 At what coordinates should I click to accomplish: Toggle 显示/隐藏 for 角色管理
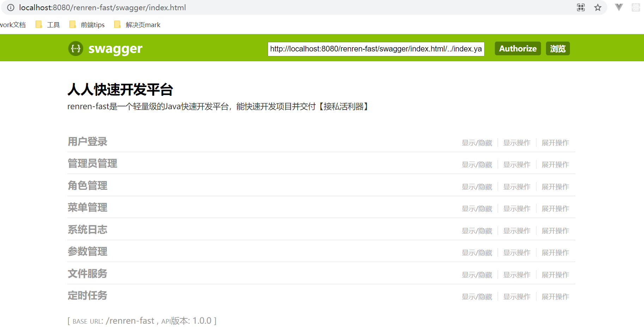[x=477, y=187]
